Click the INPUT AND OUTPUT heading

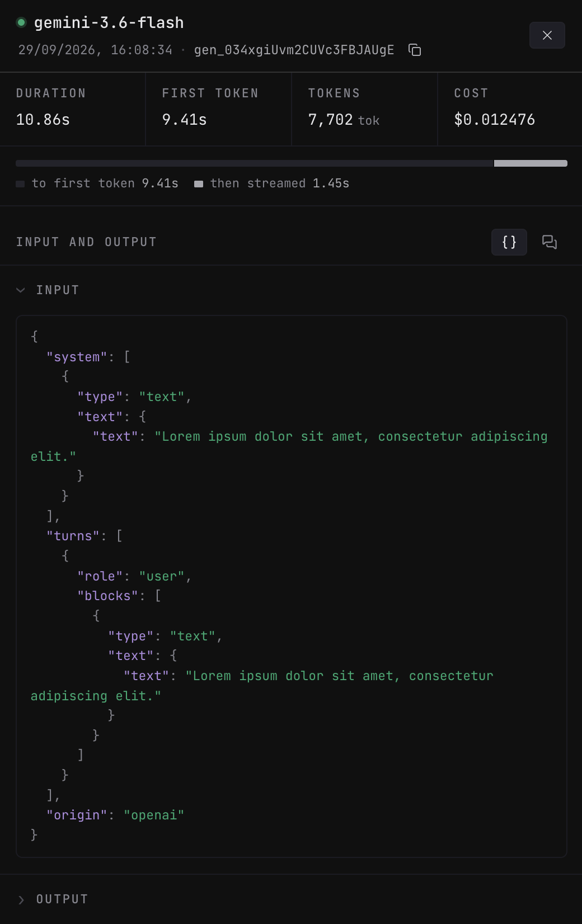click(x=86, y=242)
